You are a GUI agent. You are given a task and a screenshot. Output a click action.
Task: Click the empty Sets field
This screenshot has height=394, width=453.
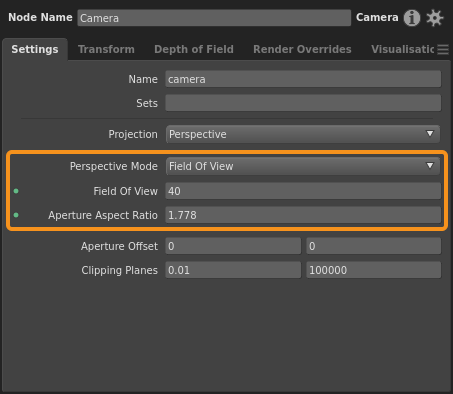tap(303, 103)
